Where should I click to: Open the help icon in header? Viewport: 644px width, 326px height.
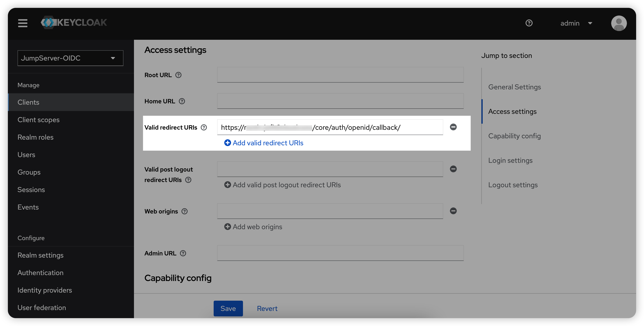coord(529,23)
